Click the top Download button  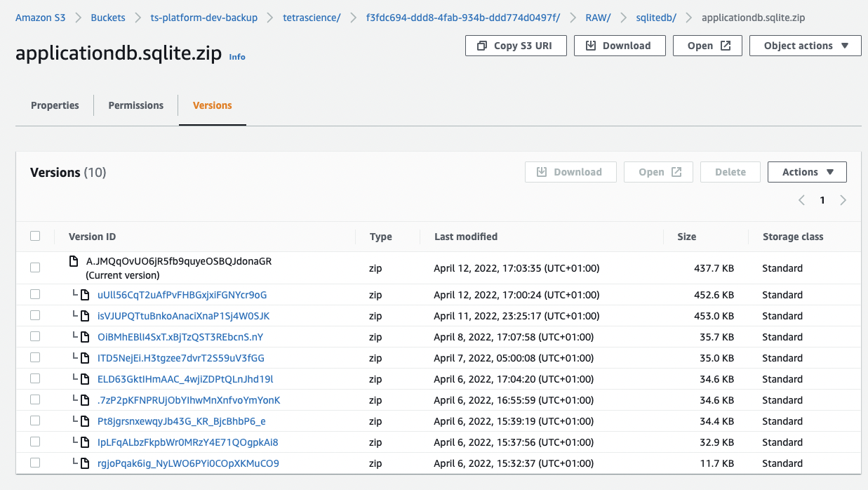click(x=619, y=46)
